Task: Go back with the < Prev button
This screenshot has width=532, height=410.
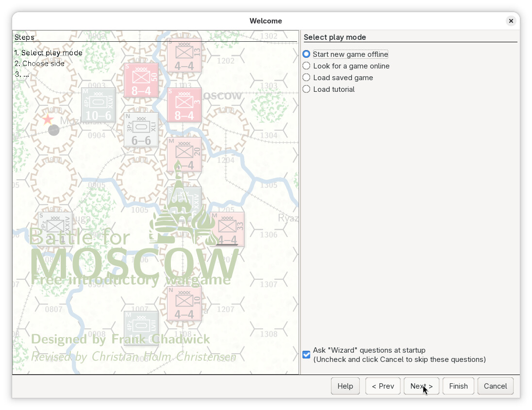Action: click(382, 386)
